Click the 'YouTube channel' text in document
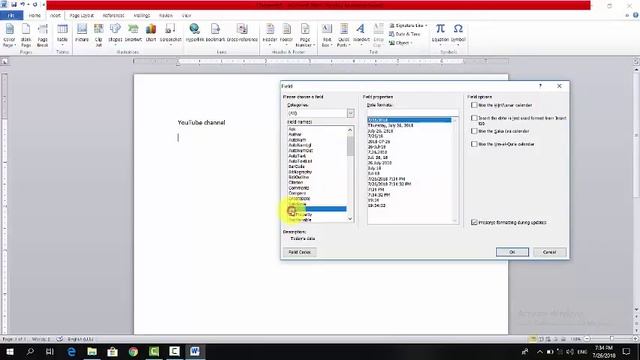 (201, 122)
